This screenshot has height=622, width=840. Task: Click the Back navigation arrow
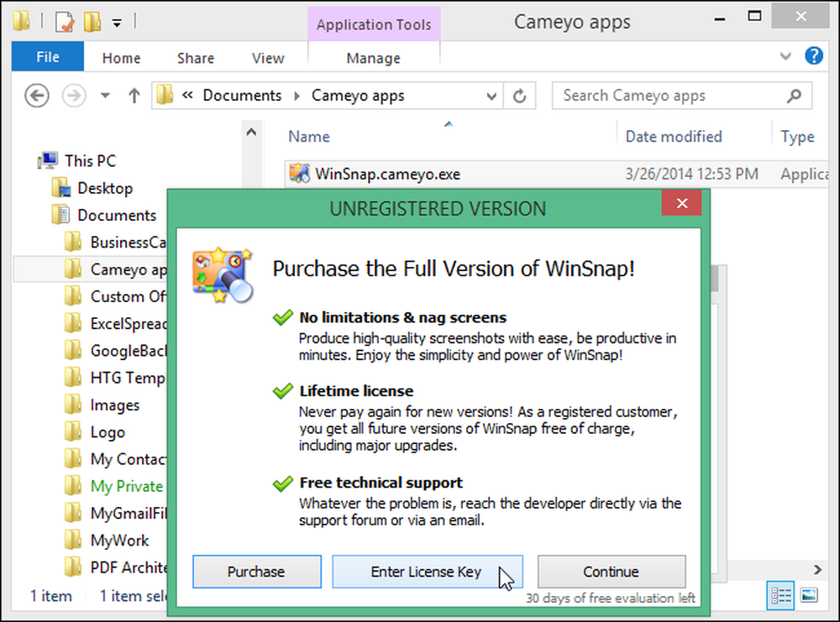click(37, 96)
